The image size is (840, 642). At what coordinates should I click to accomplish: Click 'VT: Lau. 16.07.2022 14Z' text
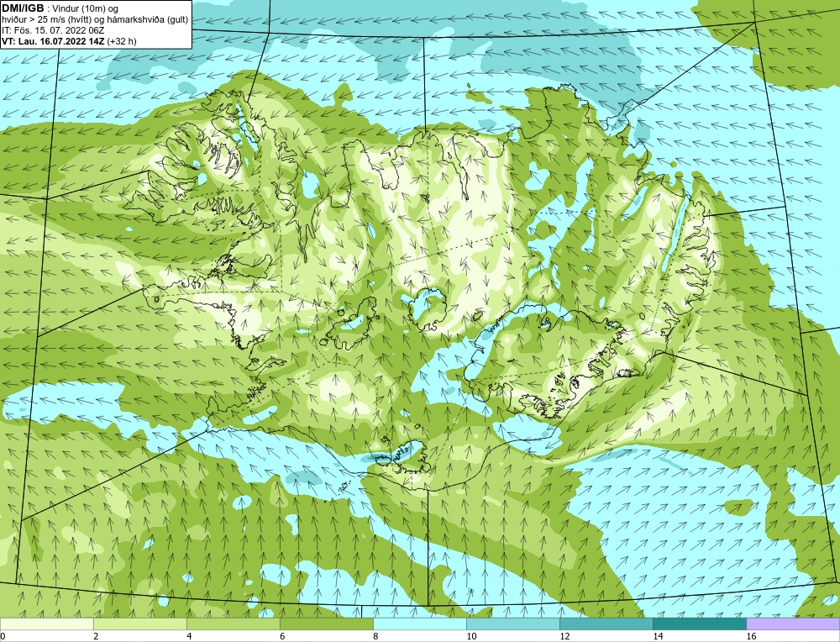54,41
